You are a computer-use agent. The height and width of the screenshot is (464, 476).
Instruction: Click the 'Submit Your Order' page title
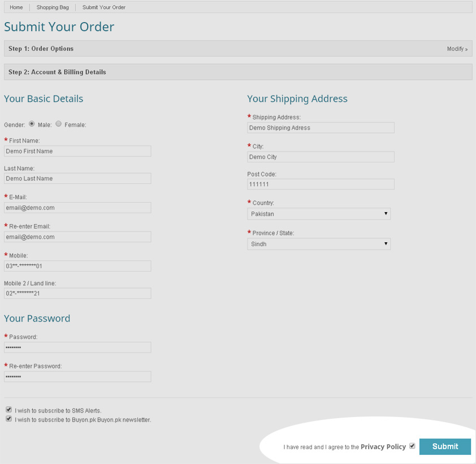[x=59, y=27]
